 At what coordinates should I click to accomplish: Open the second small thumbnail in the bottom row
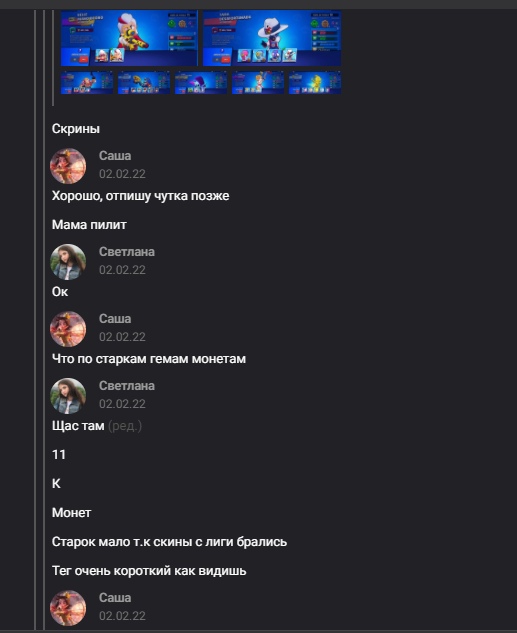pos(144,82)
